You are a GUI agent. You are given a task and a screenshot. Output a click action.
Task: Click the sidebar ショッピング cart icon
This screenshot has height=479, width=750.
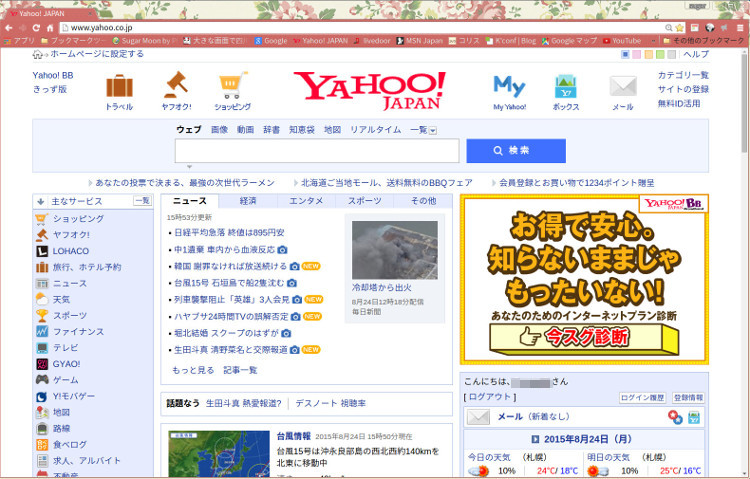point(42,219)
